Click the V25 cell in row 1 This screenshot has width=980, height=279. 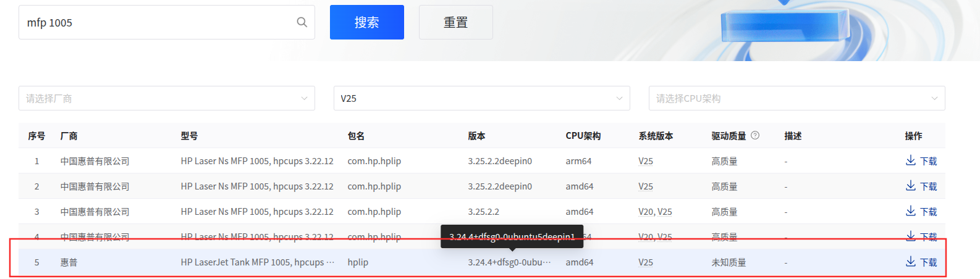coord(646,161)
